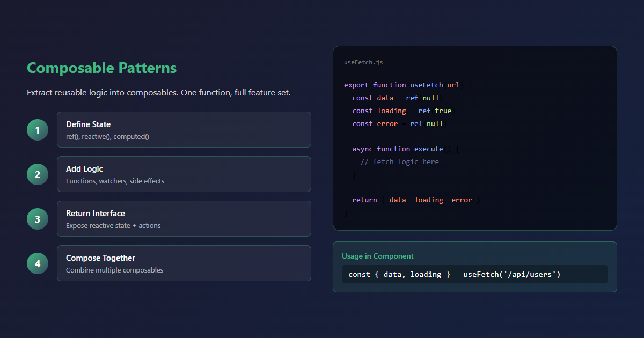Click the 'return data, loading, error' line

click(x=416, y=200)
